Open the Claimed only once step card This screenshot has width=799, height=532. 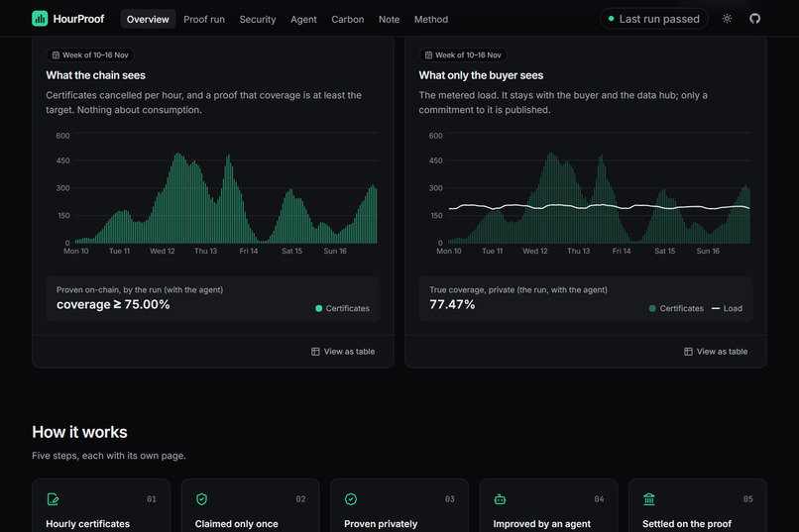point(250,505)
